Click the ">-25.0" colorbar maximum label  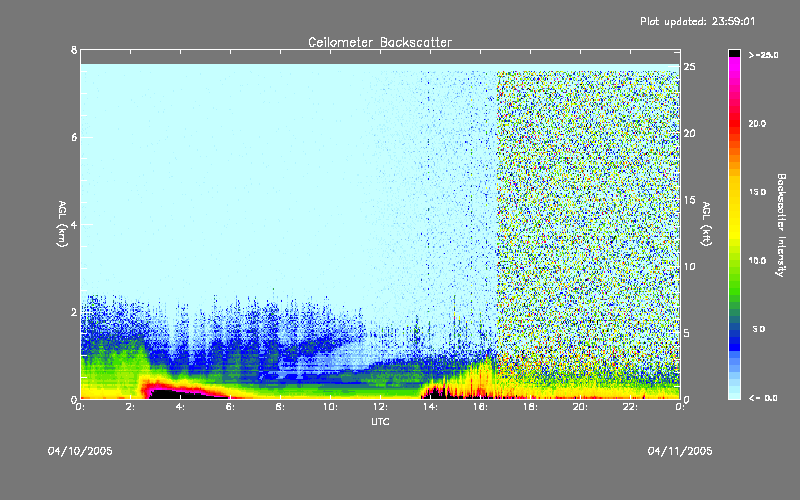click(763, 55)
